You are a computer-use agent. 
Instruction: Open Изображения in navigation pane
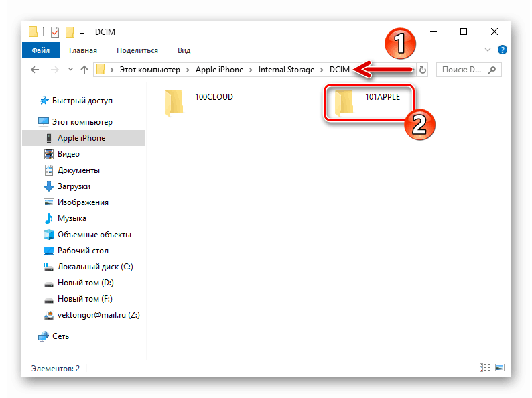(x=76, y=202)
